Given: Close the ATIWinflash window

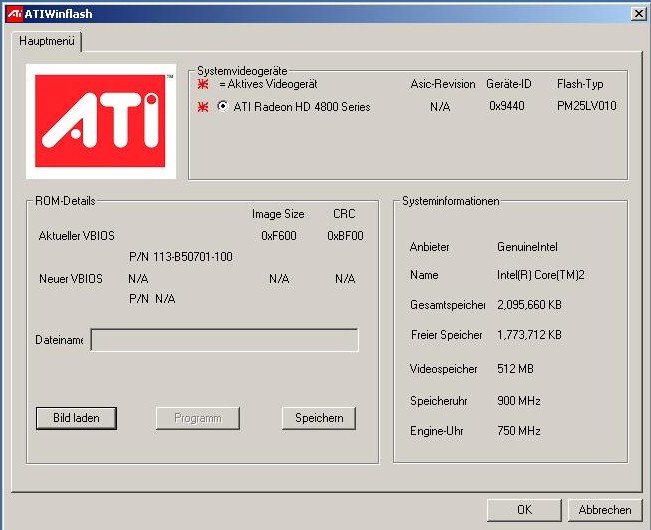Looking at the screenshot, I should point(639,14).
